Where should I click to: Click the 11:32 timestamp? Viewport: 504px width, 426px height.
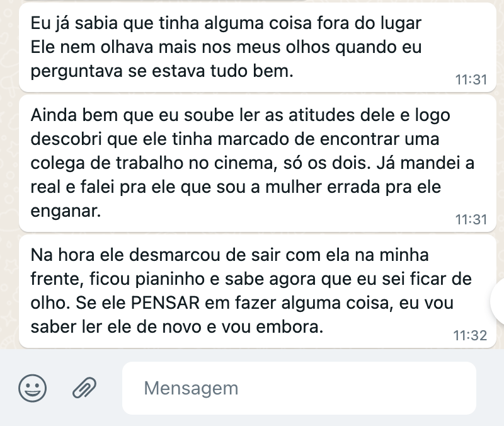[x=470, y=336]
